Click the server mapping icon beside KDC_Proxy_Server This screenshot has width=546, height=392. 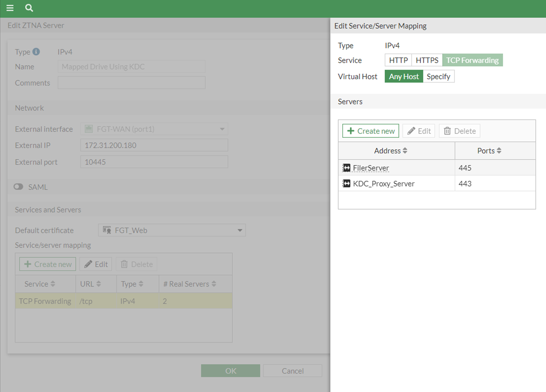coord(346,184)
